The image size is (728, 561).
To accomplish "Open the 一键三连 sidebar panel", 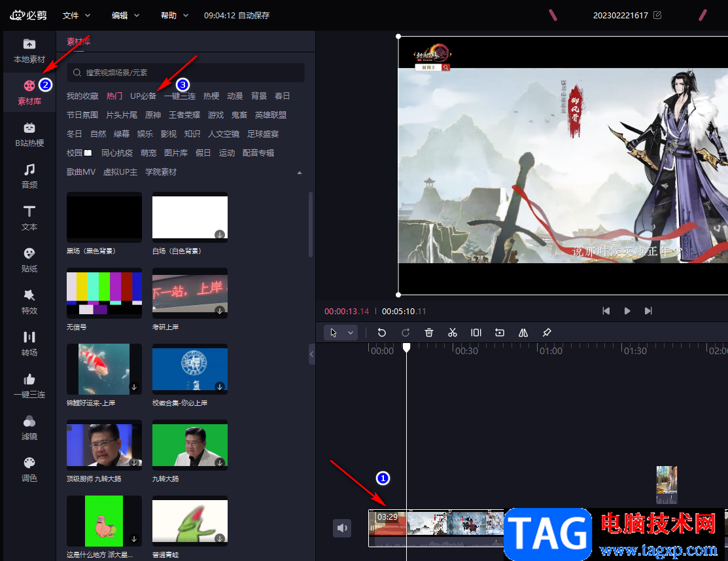I will pyautogui.click(x=29, y=386).
